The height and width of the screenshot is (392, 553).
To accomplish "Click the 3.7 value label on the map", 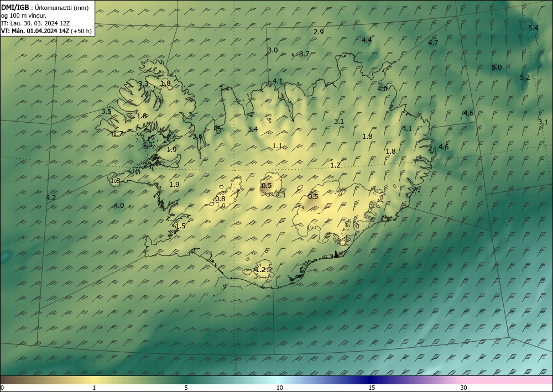I will (304, 54).
